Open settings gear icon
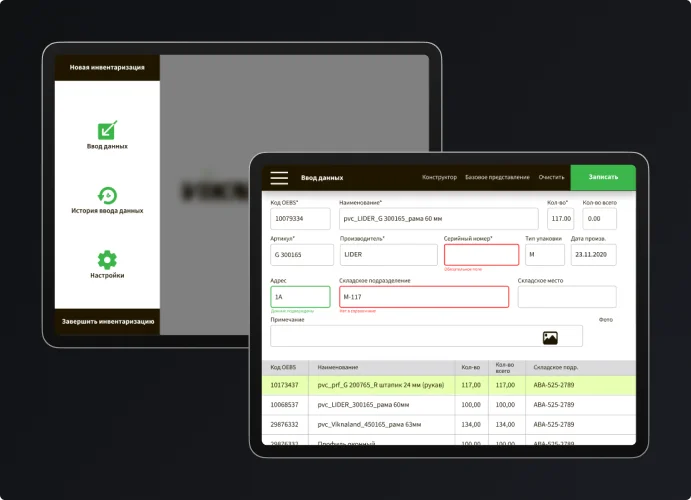 pyautogui.click(x=107, y=259)
